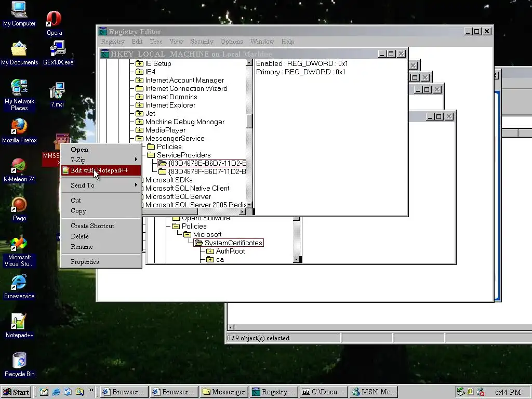Select {83D4679F-B6D7-11D2-B key
This screenshot has height=399, width=532.
click(x=207, y=171)
